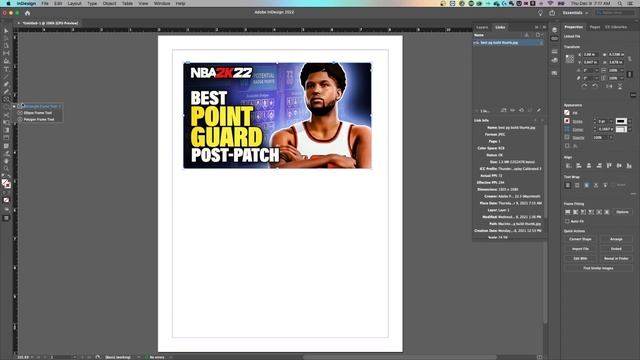
Task: Select the Pencil tool
Action: tap(6, 92)
